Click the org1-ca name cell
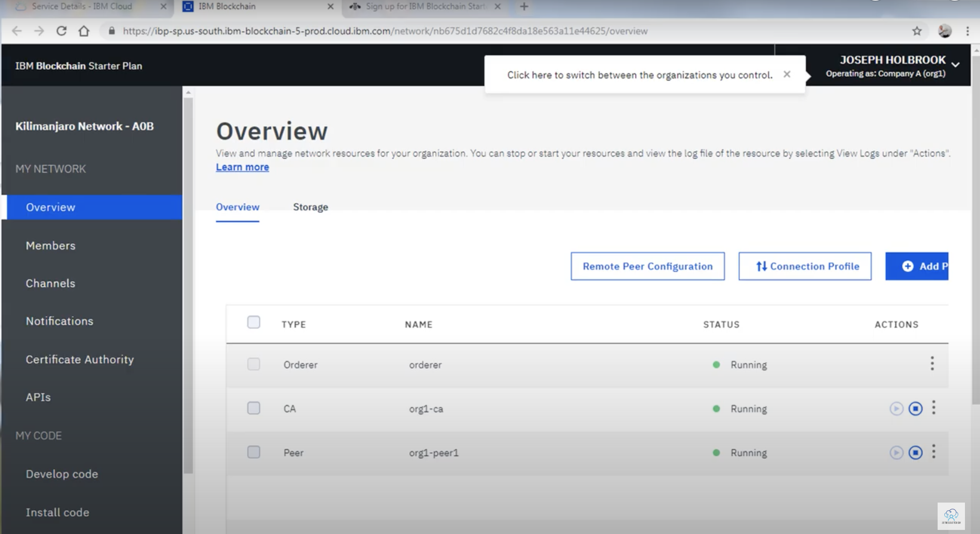Viewport: 980px width, 534px height. tap(426, 409)
